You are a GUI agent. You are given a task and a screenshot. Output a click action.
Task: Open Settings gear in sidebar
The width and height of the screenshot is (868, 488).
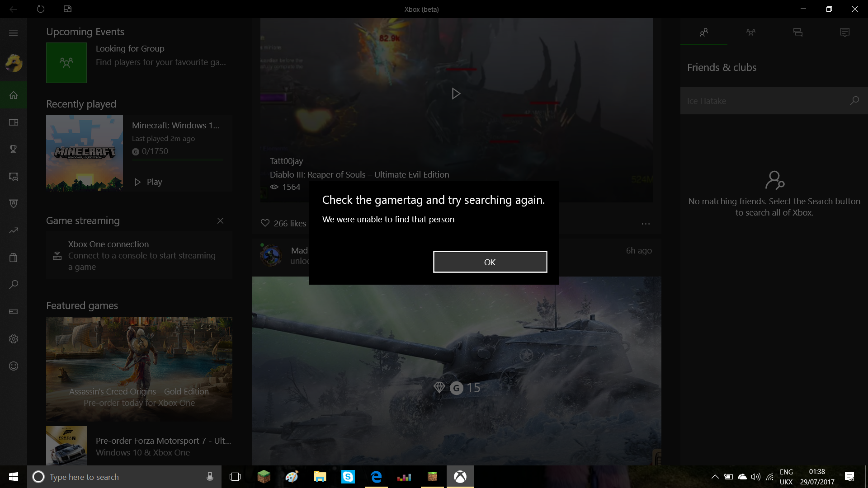[x=14, y=339]
